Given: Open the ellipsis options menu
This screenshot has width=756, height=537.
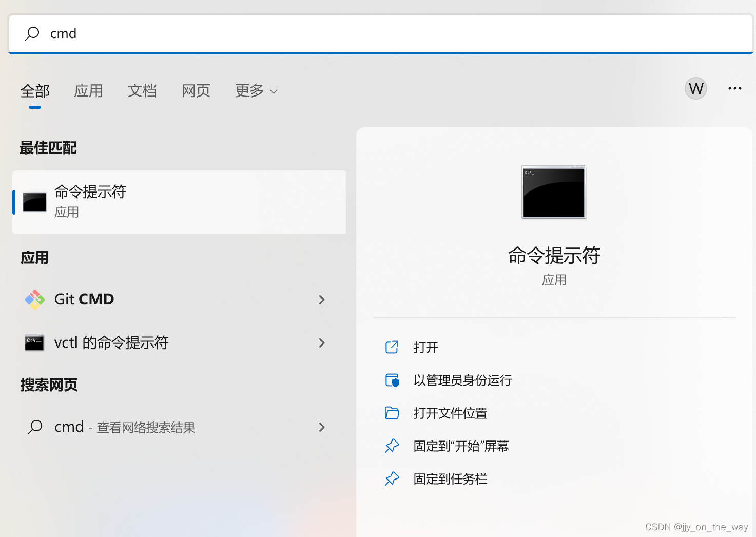Looking at the screenshot, I should point(734,88).
